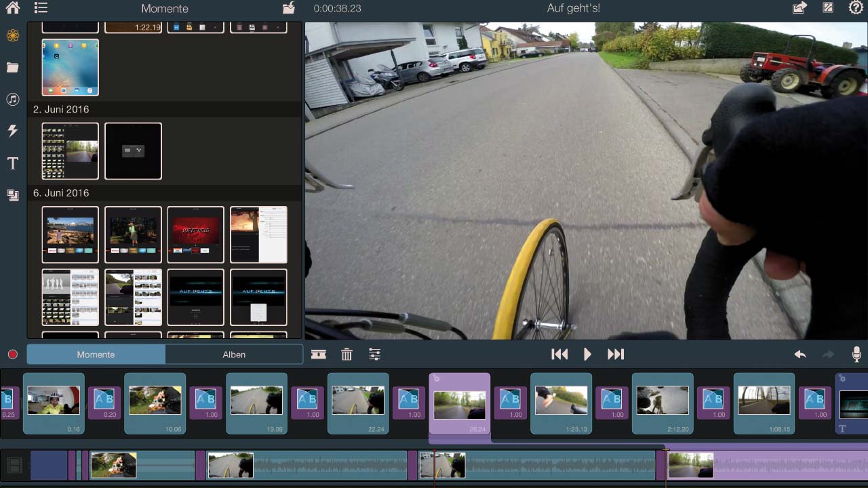Open the clip adjustment sliders icon
This screenshot has width=868, height=488.
click(374, 354)
